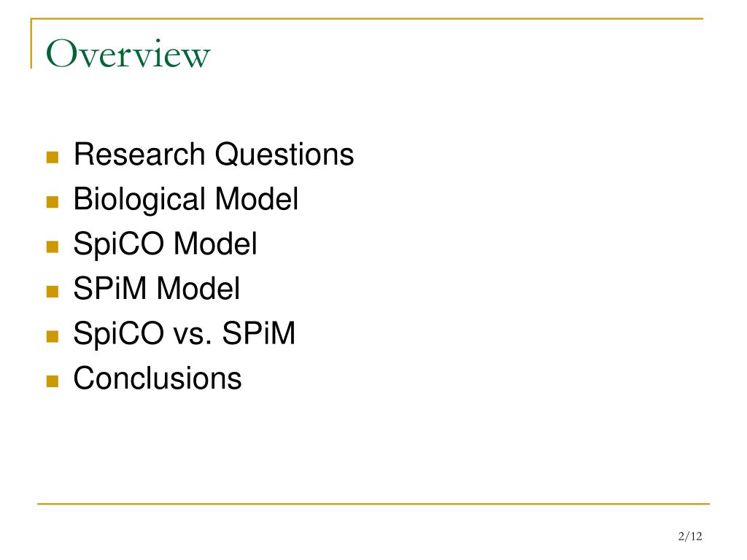Select the Biological Model bullet text
Image resolution: width=747 pixels, height=560 pixels.
[x=186, y=200]
